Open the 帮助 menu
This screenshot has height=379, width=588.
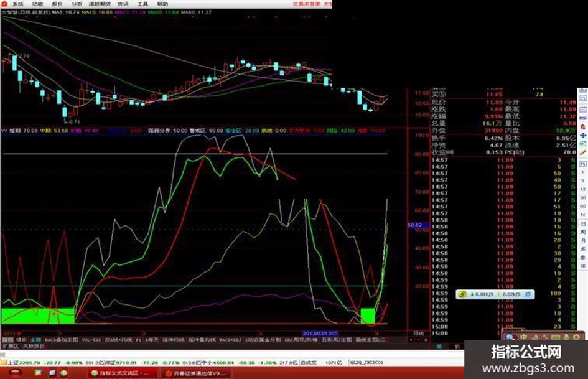point(162,4)
